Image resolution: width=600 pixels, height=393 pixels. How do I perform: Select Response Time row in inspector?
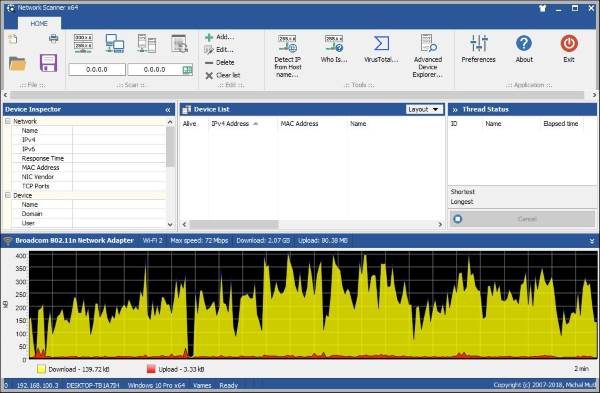point(89,158)
